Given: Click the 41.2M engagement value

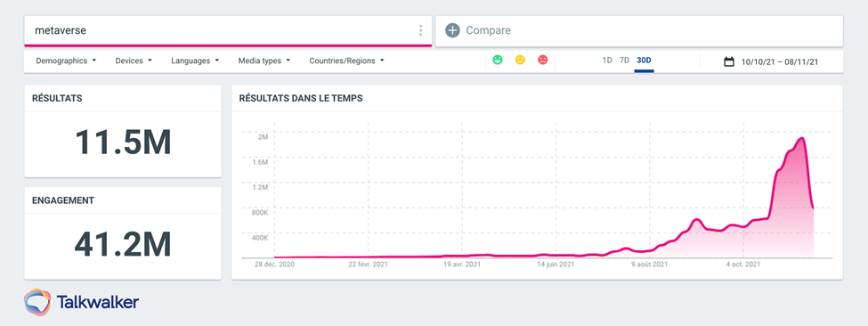Looking at the screenshot, I should click(x=123, y=244).
